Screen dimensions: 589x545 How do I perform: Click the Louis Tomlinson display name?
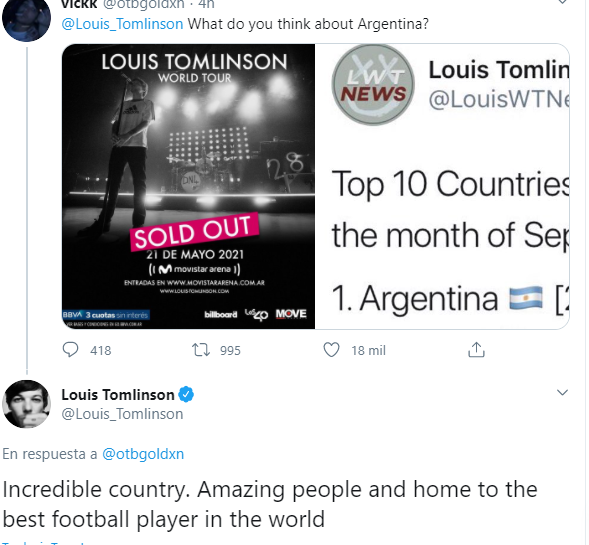pos(118,395)
